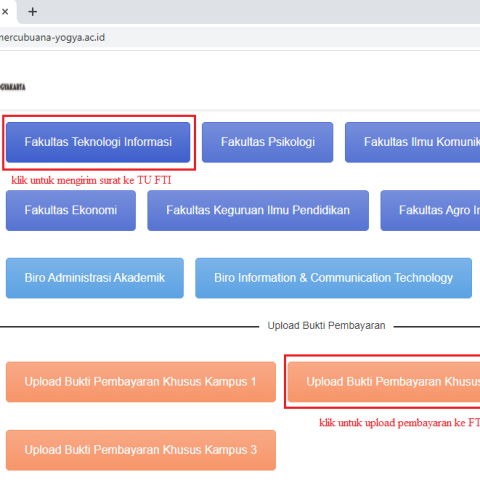Upload Bukti Pembayaran Khusus Kampus 1

coord(141,382)
